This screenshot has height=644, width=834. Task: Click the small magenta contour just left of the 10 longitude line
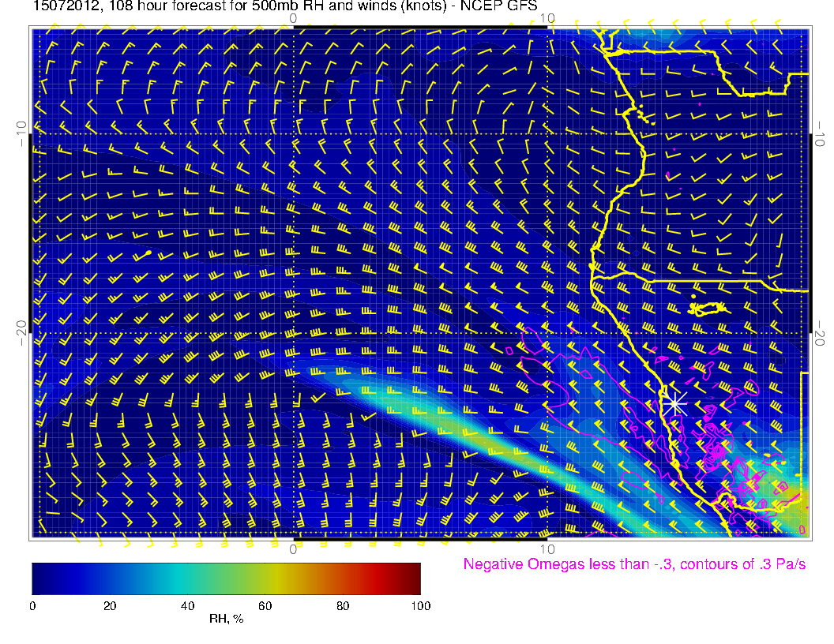509,349
